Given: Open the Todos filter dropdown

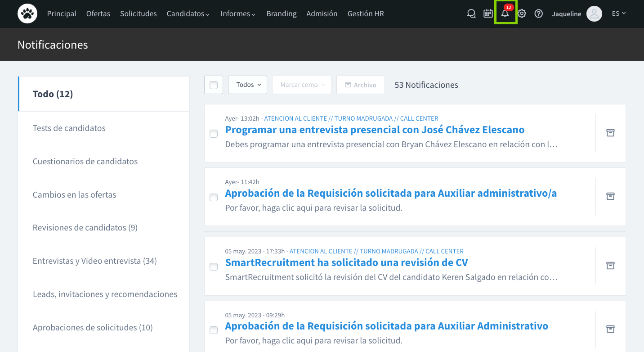Looking at the screenshot, I should click(247, 85).
